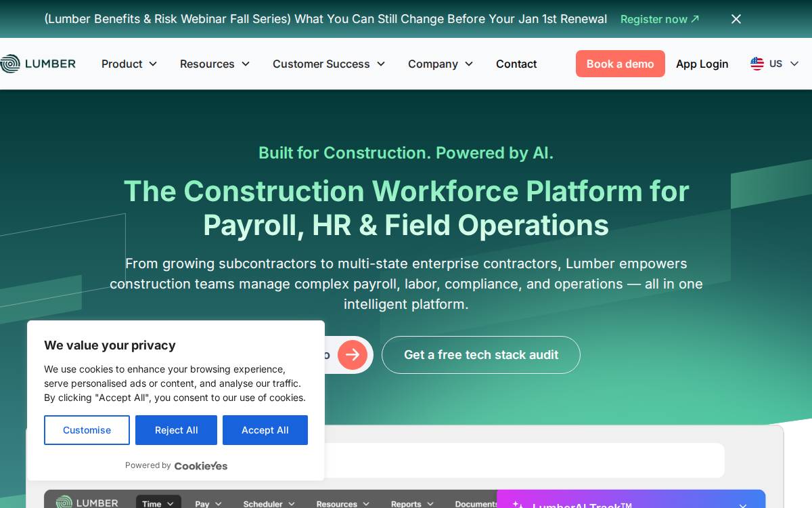The height and width of the screenshot is (508, 812).
Task: Click the orange arrow circle button
Action: (x=353, y=355)
